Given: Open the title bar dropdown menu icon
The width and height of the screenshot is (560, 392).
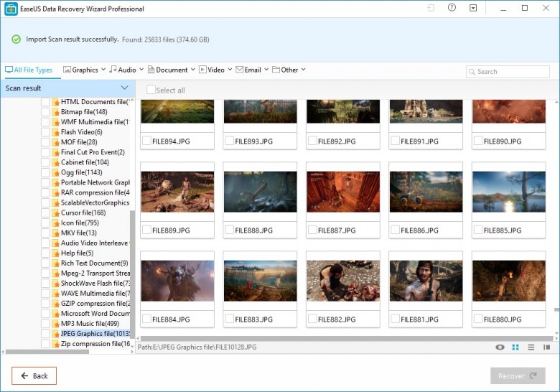Looking at the screenshot, I should coord(473,8).
